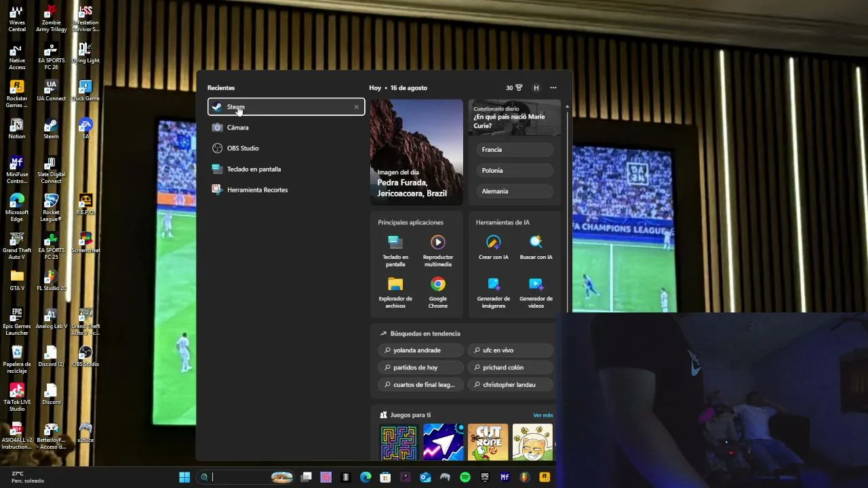This screenshot has width=868, height=488.
Task: Select Rocket League desktop icon
Action: click(x=51, y=208)
